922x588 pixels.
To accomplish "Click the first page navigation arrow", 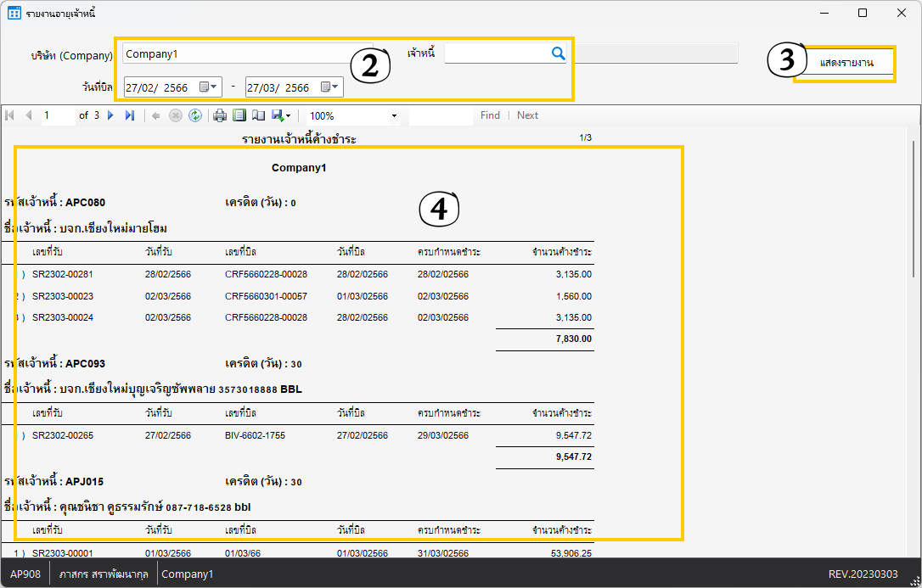I will tap(9, 115).
